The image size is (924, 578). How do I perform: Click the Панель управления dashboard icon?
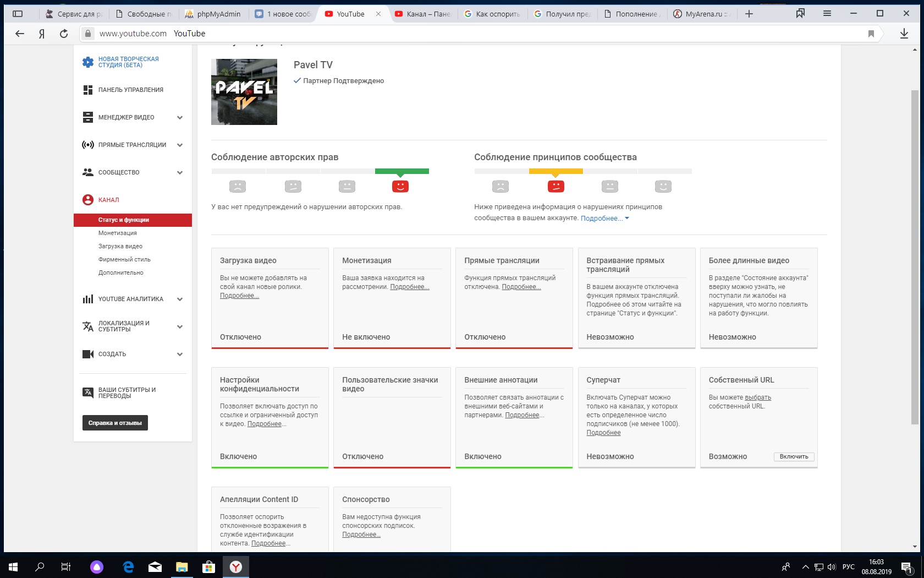(x=88, y=90)
